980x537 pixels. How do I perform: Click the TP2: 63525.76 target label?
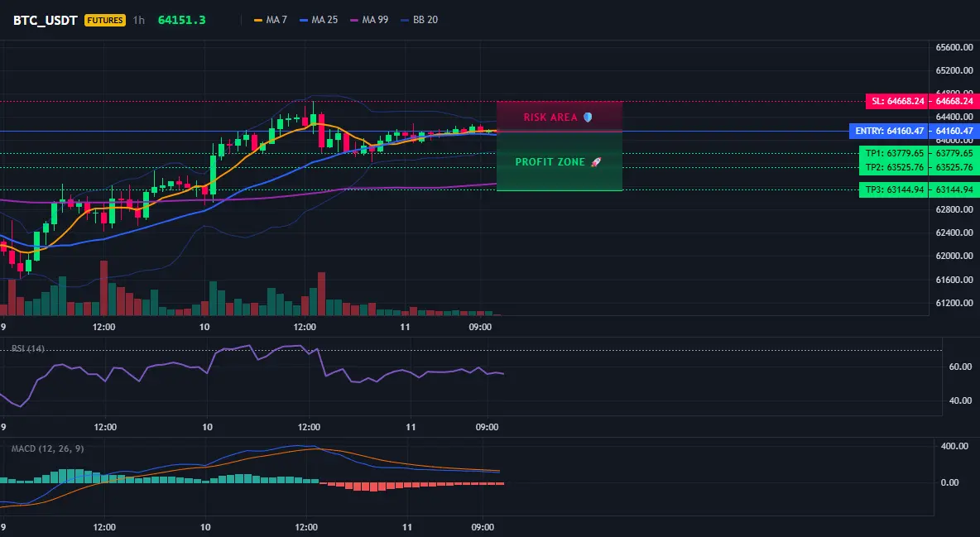coord(895,167)
